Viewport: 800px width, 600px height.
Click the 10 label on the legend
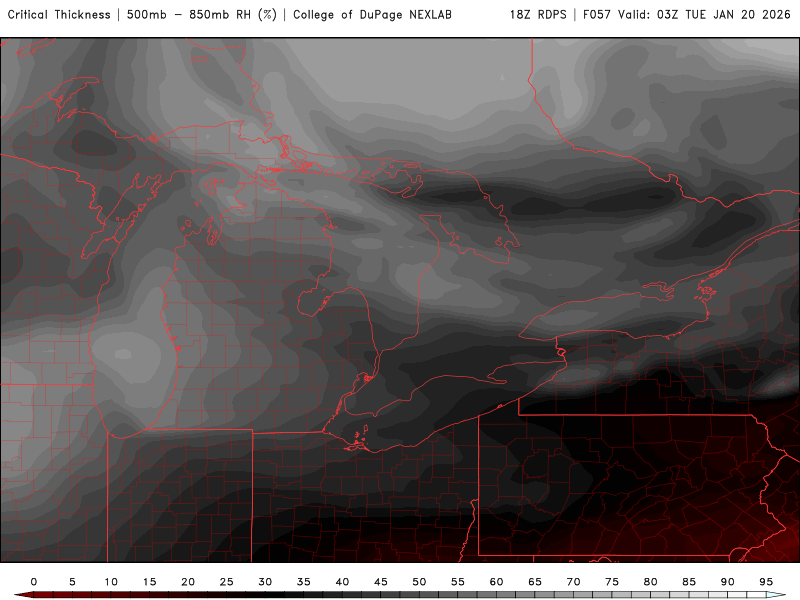tap(111, 582)
